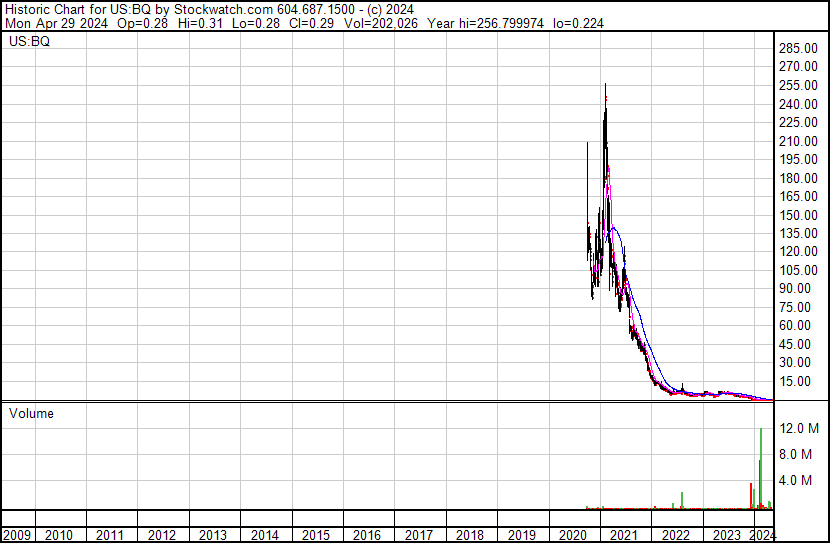This screenshot has height=543, width=830.
Task: Click the 195.00 price axis label
Action: click(x=798, y=159)
